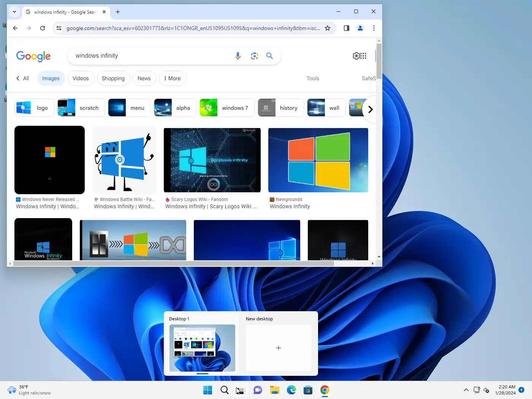
Task: Open the clock and date flyout
Action: click(x=505, y=390)
